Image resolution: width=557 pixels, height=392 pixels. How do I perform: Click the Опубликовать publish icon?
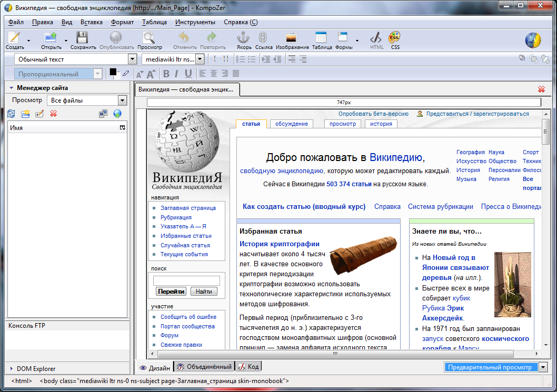coord(116,38)
